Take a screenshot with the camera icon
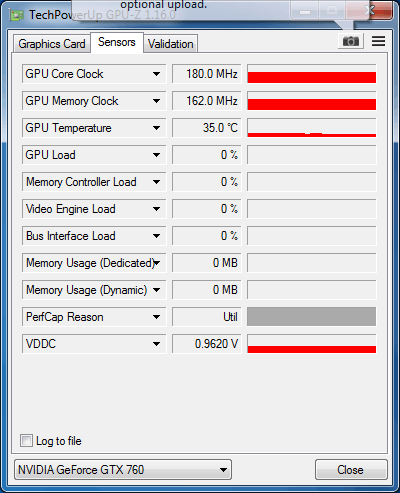400x493 pixels. tap(351, 41)
